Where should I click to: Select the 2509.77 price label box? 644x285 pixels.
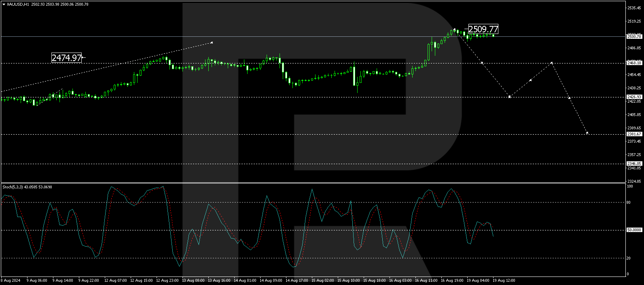click(483, 29)
